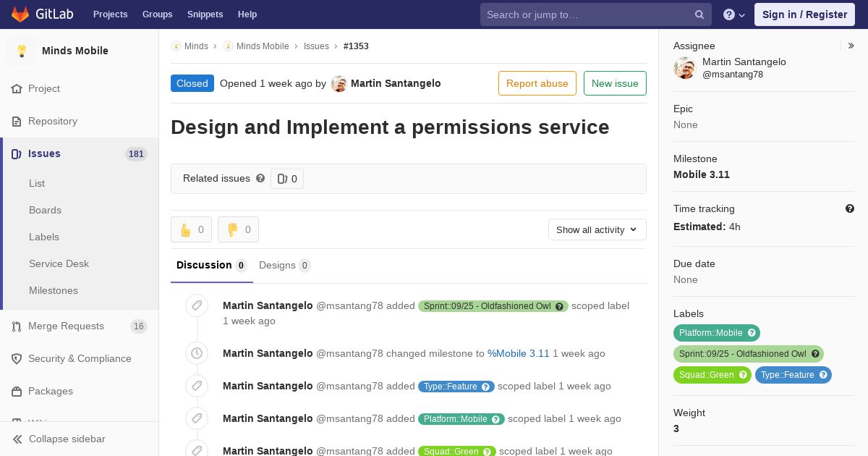Click the Minds Mobile breadcrumb link

(263, 46)
